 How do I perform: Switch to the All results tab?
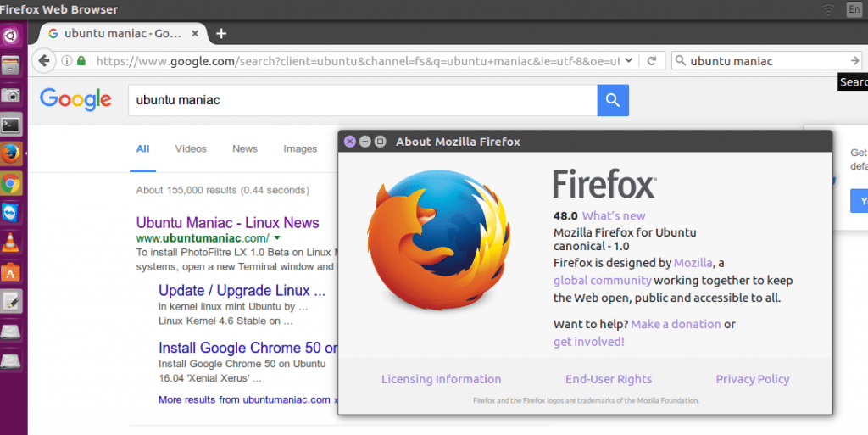point(142,149)
